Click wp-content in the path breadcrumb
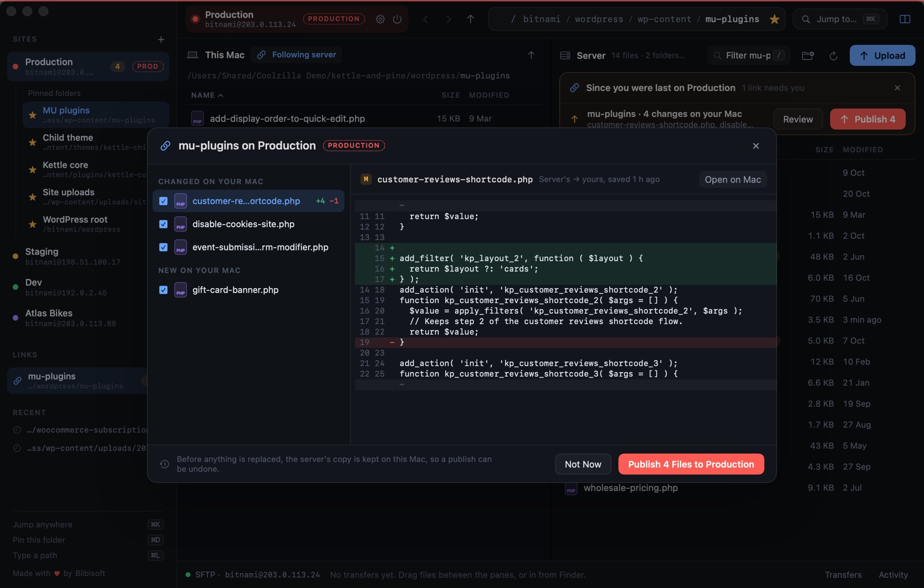 point(664,19)
